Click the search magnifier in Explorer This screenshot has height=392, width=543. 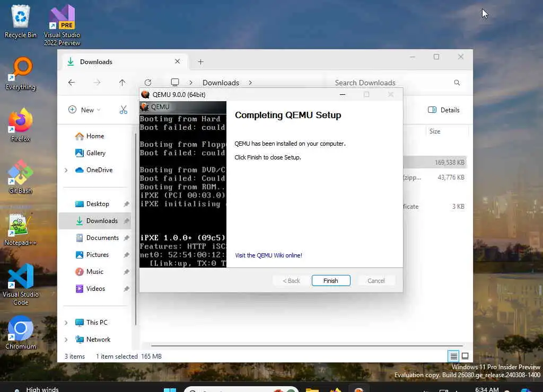[457, 82]
